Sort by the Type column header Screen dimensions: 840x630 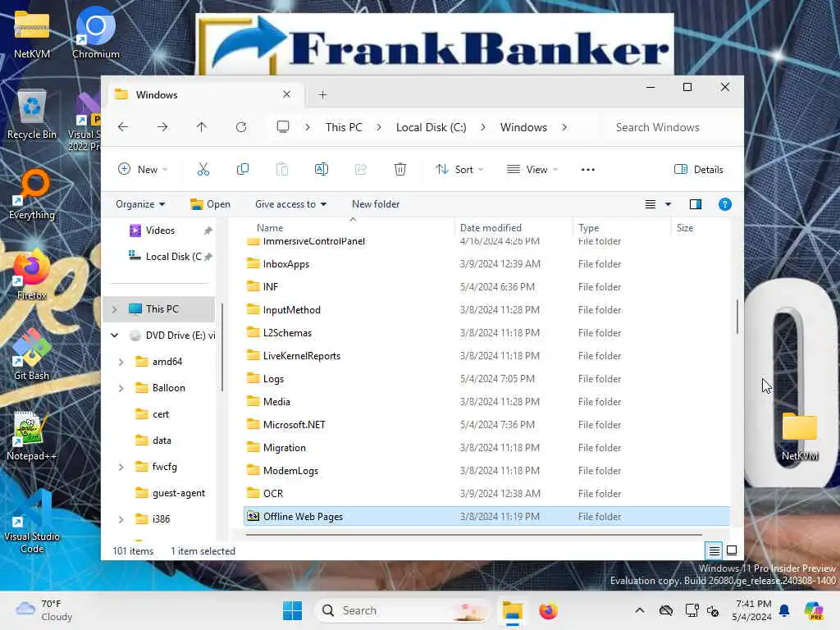pyautogui.click(x=588, y=228)
